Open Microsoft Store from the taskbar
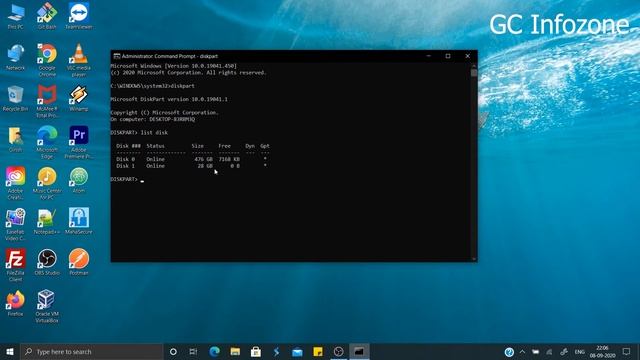Screen dimensions: 640x360 click(x=256, y=351)
